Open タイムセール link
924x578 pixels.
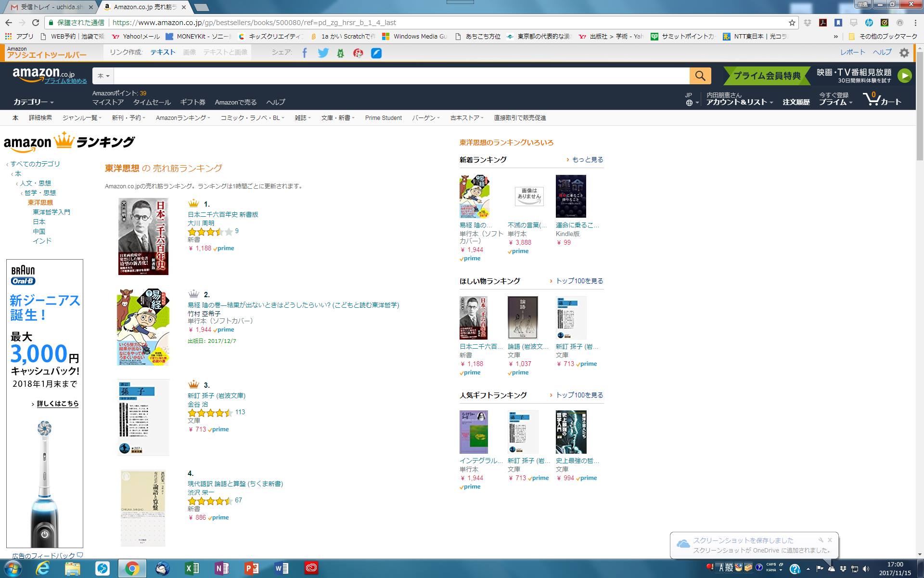pyautogui.click(x=152, y=102)
